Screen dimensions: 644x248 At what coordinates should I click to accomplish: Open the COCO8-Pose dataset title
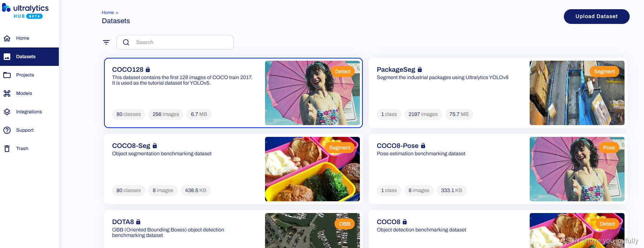pos(398,146)
